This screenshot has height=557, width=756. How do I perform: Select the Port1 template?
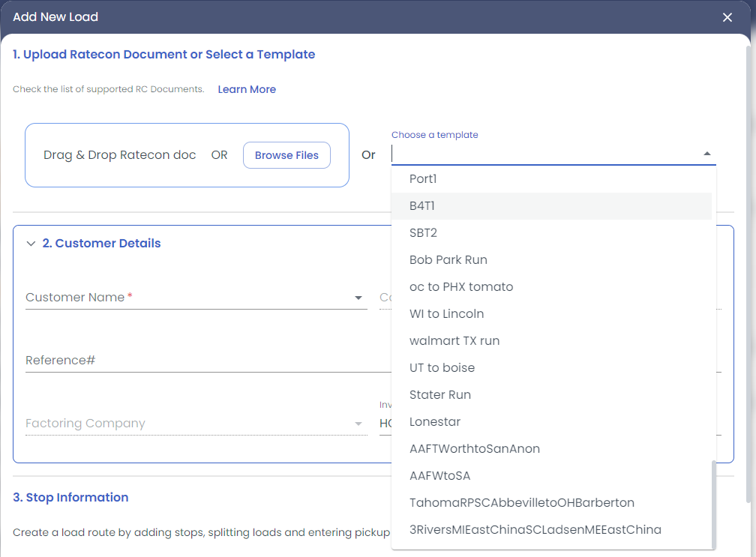click(423, 178)
